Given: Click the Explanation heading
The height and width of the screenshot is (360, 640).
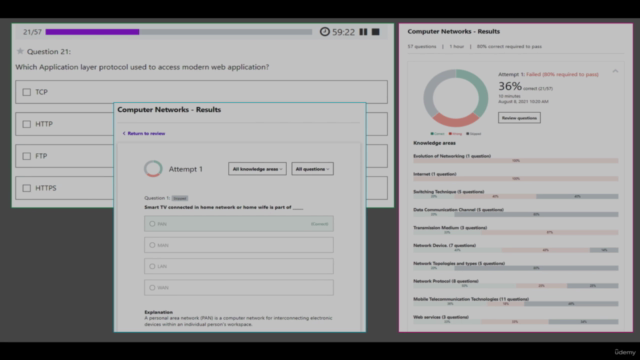Looking at the screenshot, I should click(x=158, y=312).
